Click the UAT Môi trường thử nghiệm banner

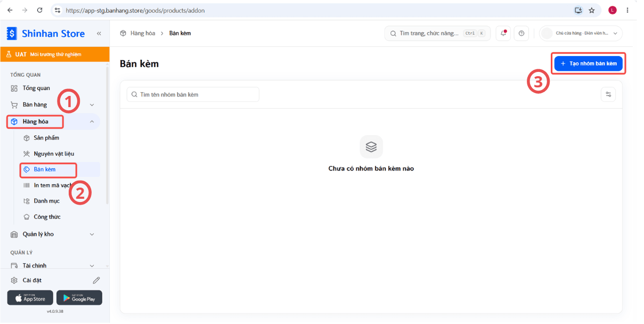click(x=55, y=54)
